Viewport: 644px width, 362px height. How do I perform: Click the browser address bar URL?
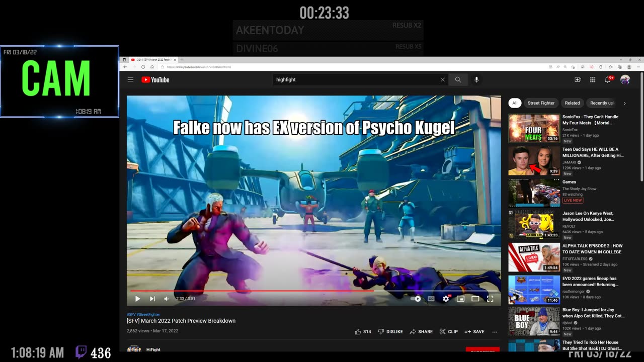199,67
